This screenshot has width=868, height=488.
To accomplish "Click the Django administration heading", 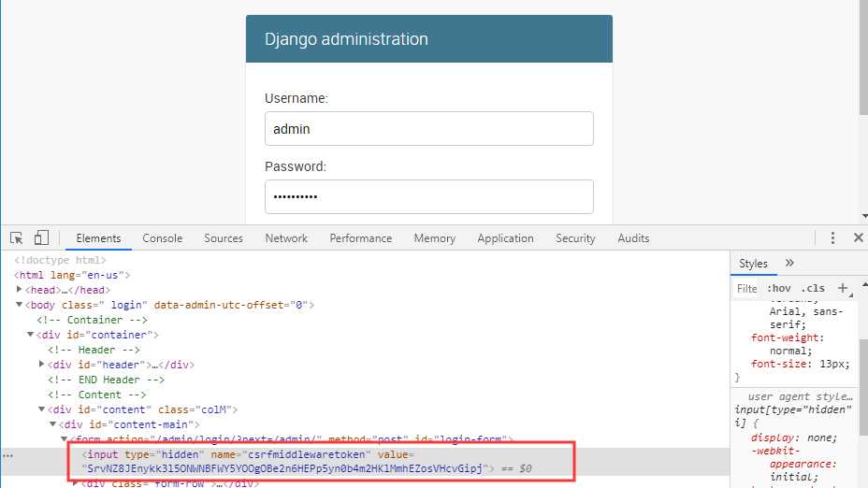I will tap(346, 38).
